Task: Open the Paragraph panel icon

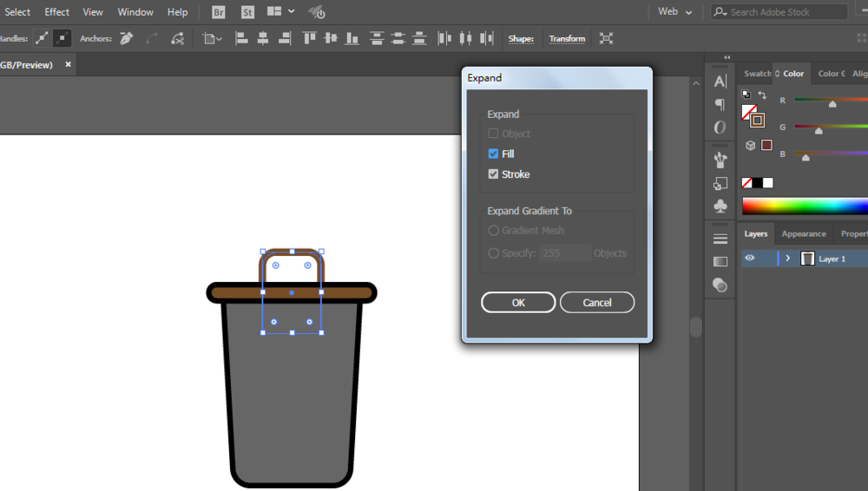Action: (x=720, y=104)
